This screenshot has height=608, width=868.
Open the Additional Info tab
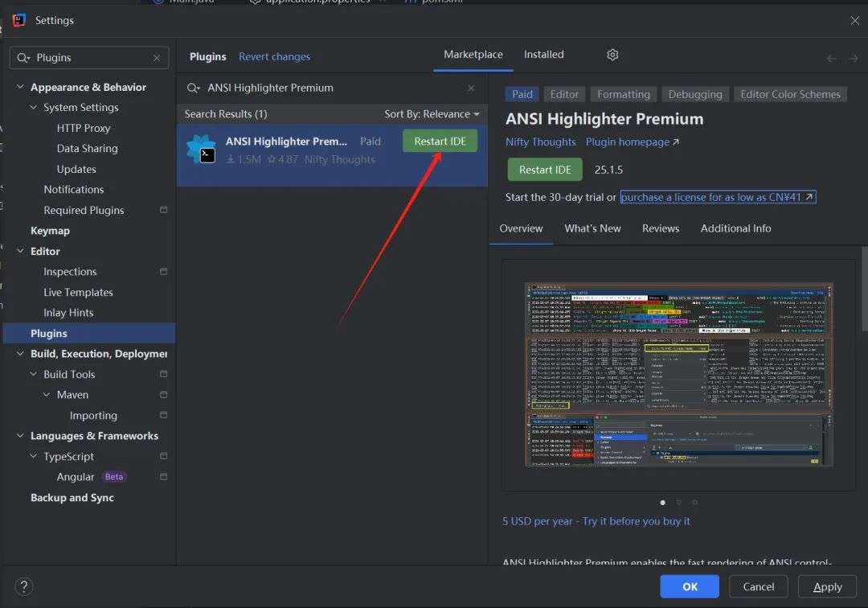tap(735, 228)
